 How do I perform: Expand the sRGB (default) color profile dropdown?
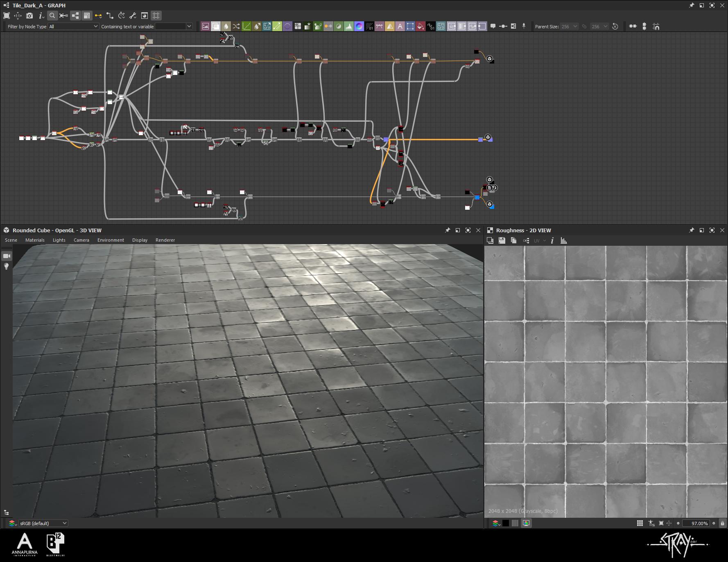43,523
